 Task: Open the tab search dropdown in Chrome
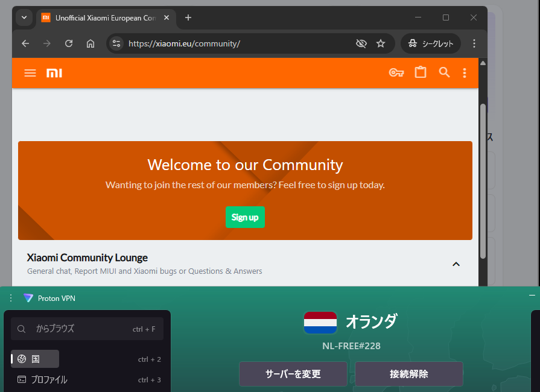(x=24, y=17)
